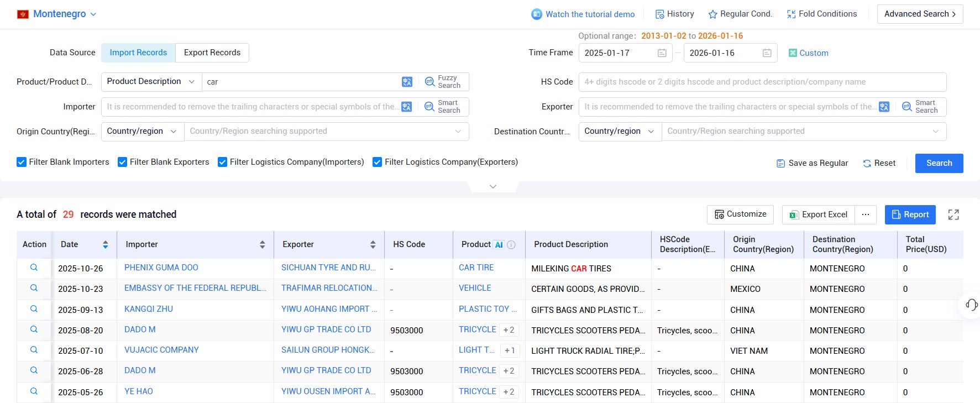Reset the search conditions
980x403 pixels.
879,163
